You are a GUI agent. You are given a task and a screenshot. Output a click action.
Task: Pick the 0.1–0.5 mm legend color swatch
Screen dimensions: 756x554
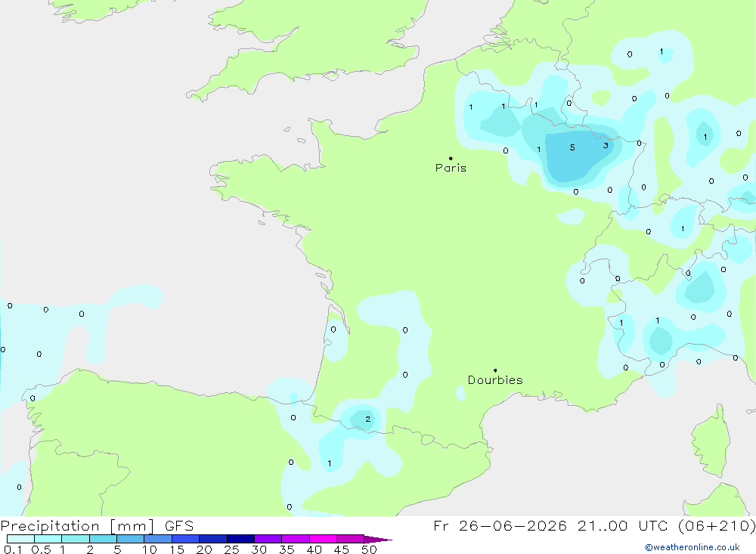20,539
